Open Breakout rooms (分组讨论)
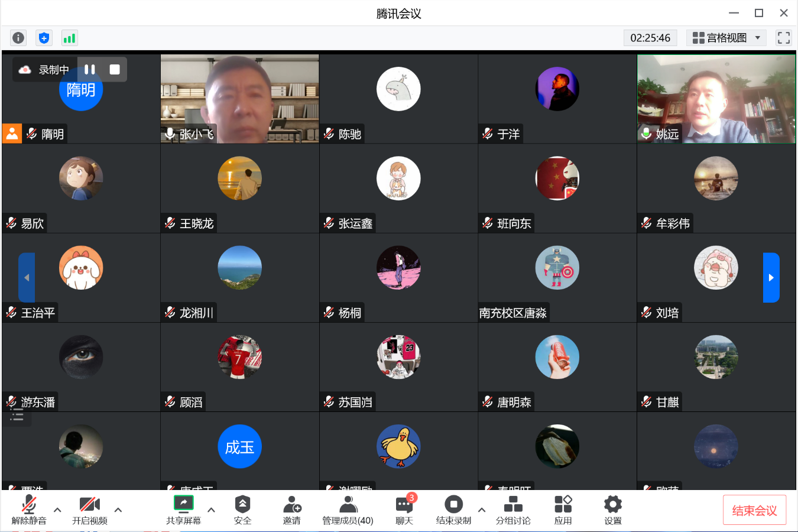 pyautogui.click(x=512, y=510)
